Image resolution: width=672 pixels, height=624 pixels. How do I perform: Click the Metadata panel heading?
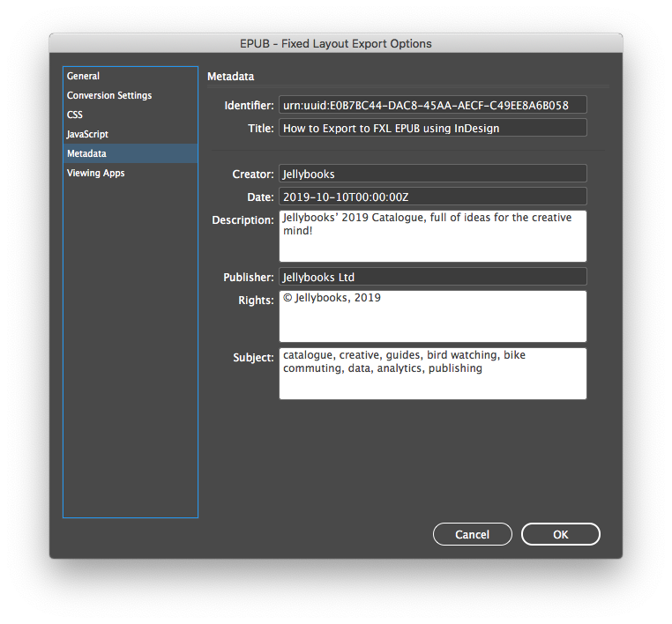[x=230, y=77]
